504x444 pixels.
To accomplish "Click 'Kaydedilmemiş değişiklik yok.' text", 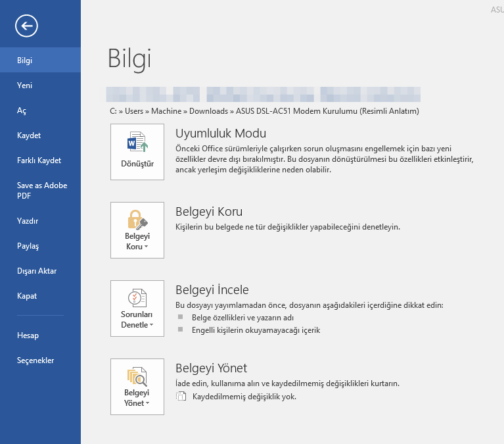I will 244,397.
